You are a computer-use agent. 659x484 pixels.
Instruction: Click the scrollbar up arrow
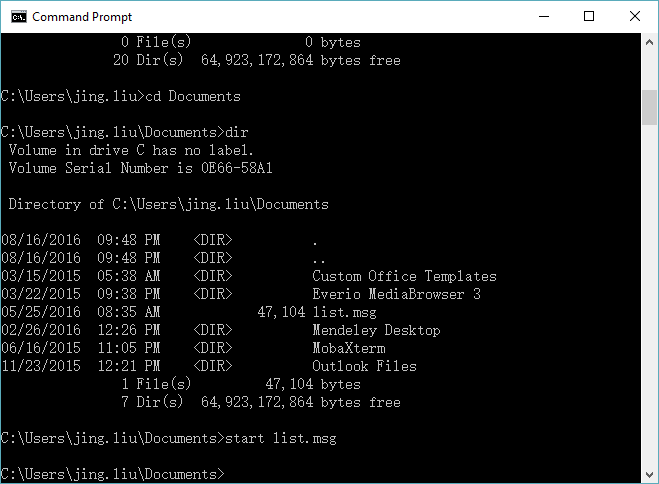click(x=649, y=42)
